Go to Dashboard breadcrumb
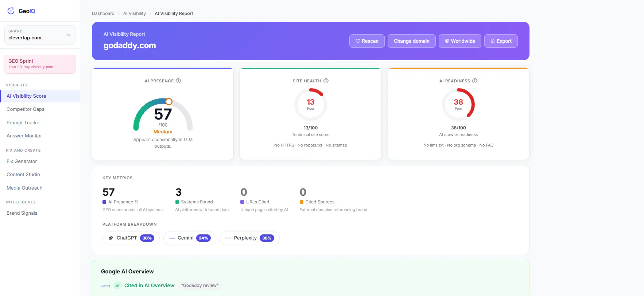 click(103, 13)
